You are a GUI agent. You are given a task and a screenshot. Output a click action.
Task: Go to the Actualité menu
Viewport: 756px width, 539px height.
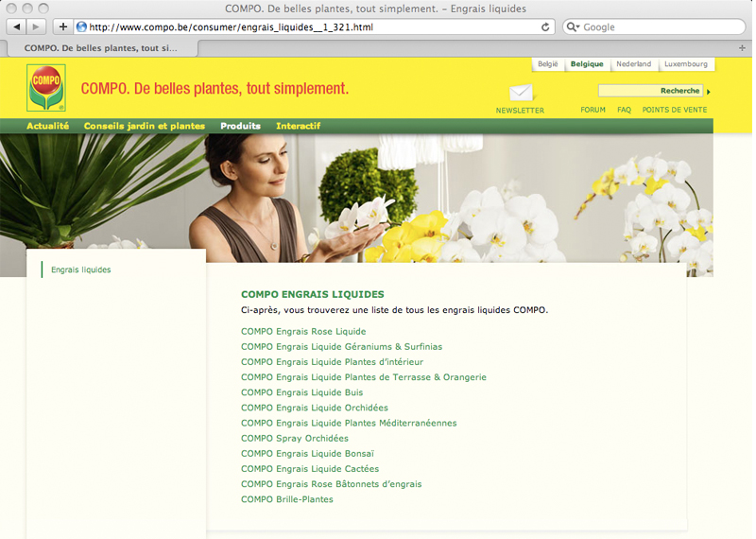[47, 126]
